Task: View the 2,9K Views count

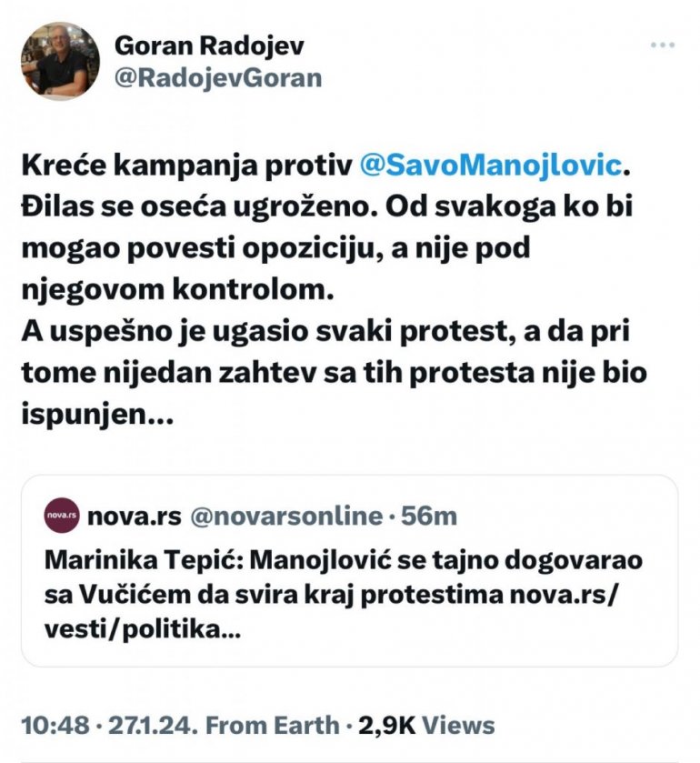Action: (427, 725)
